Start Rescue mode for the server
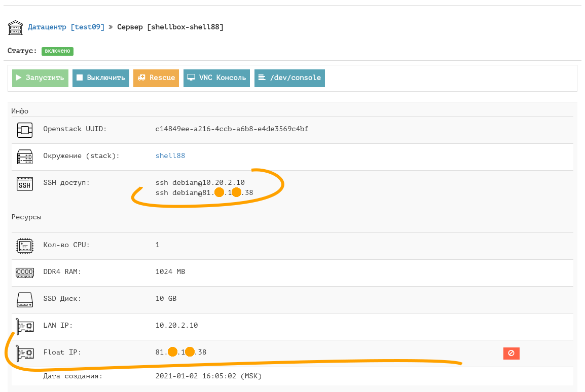The image size is (585, 392). [x=156, y=78]
